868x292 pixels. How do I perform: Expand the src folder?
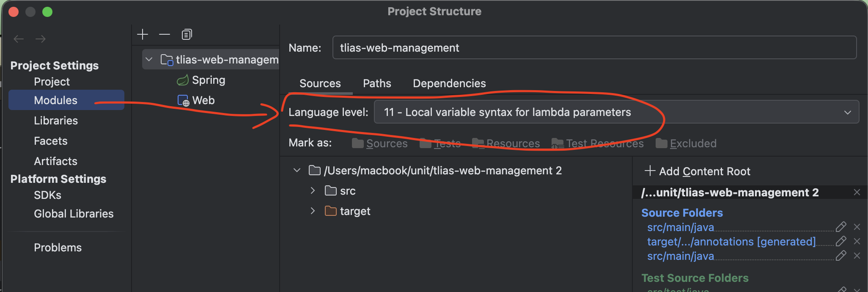click(x=313, y=191)
